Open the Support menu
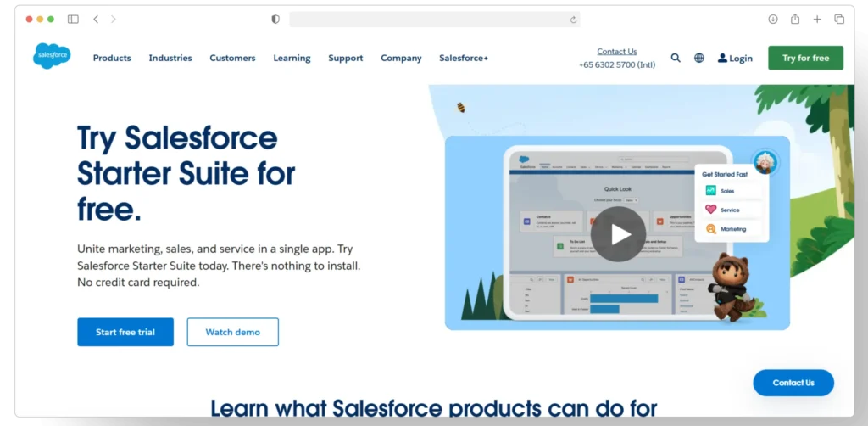Screen dimensions: 868x426 click(x=346, y=58)
